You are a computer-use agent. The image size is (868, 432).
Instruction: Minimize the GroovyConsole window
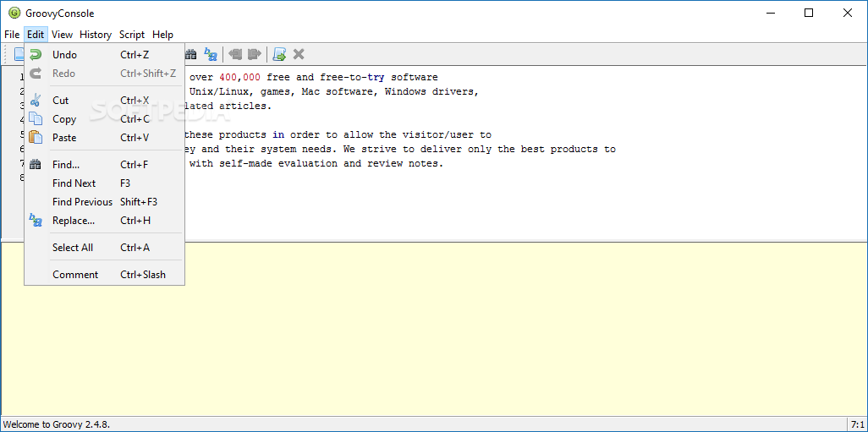771,14
